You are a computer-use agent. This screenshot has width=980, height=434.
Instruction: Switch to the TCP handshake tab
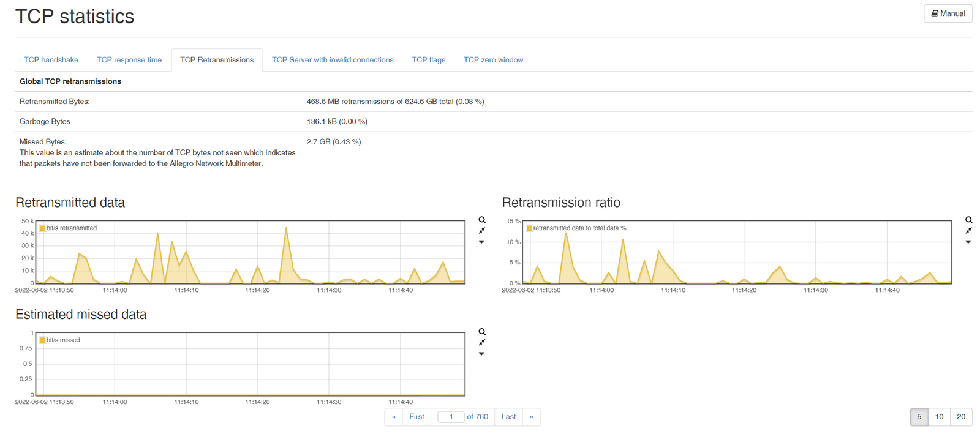(51, 60)
